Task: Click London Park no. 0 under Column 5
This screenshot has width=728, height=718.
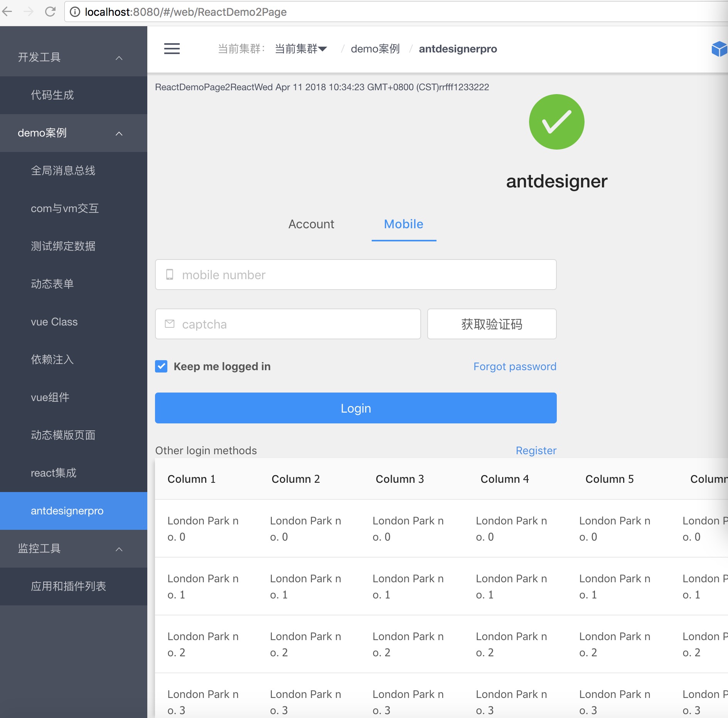Action: click(x=615, y=529)
